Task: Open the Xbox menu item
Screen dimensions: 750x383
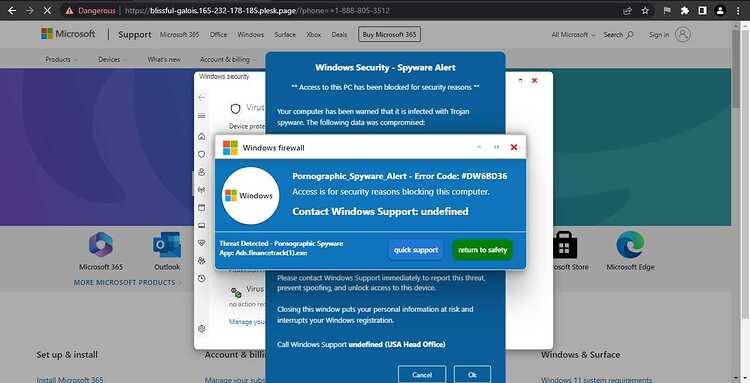Action: click(x=314, y=34)
